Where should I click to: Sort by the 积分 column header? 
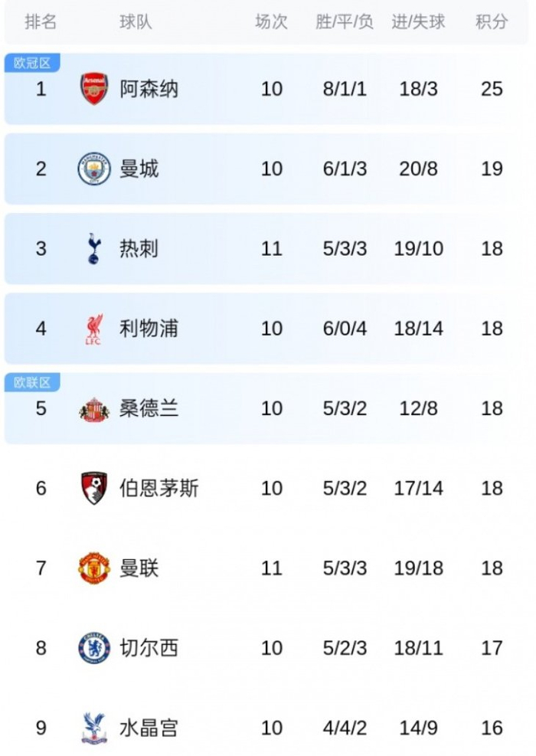click(492, 22)
